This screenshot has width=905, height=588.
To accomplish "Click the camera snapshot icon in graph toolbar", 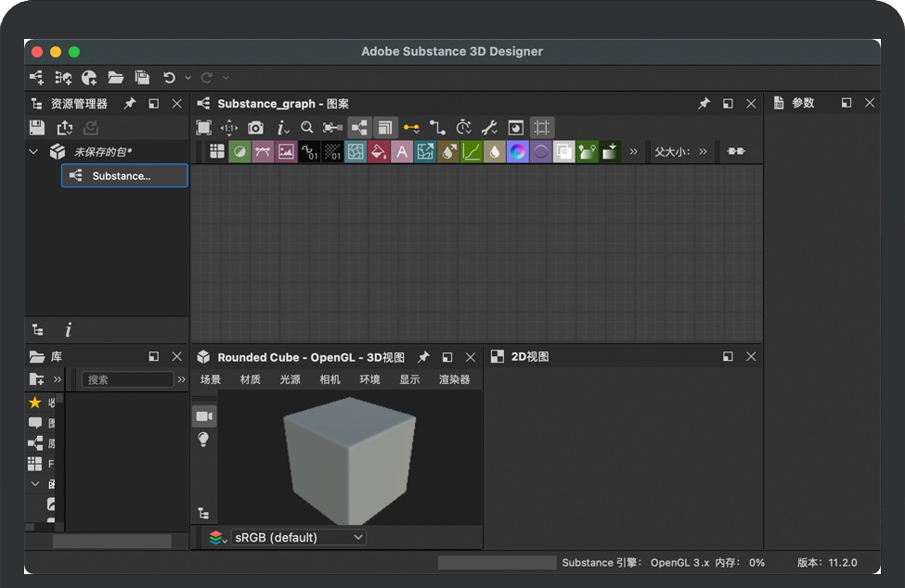I will click(255, 128).
